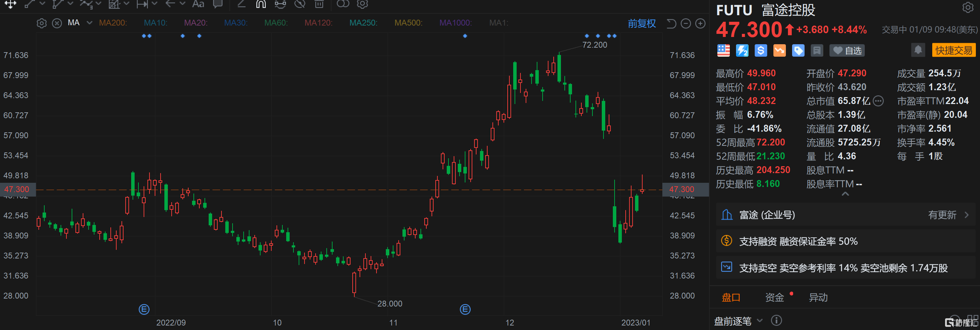This screenshot has width=980, height=330.
Task: Add a comment bubble annotation
Action: pyautogui.click(x=218, y=4)
